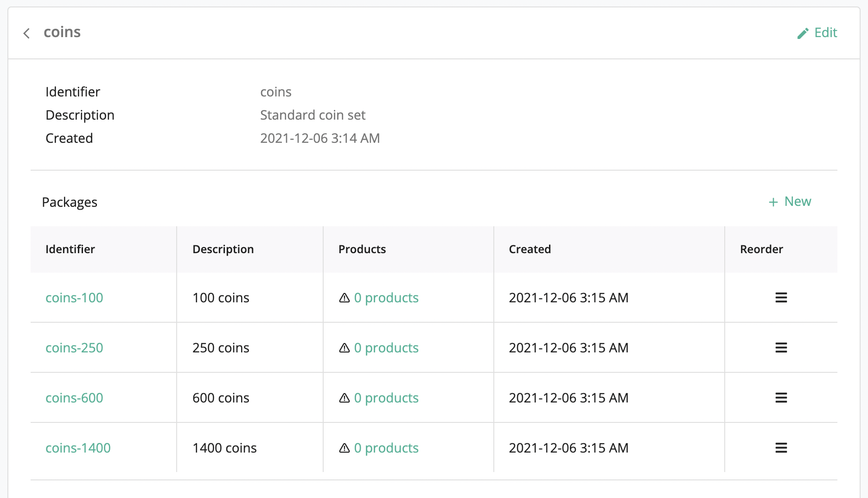The width and height of the screenshot is (868, 498).
Task: Open the coins-600 package link
Action: point(74,398)
